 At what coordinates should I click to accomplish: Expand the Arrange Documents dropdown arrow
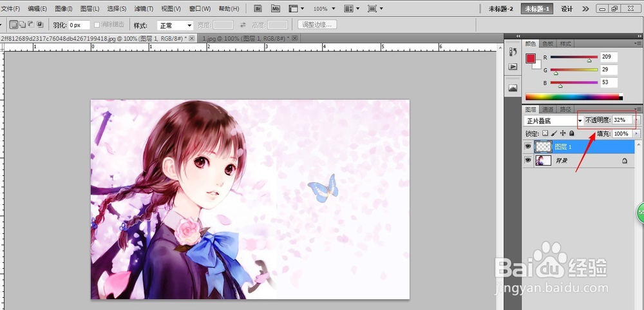pos(358,8)
